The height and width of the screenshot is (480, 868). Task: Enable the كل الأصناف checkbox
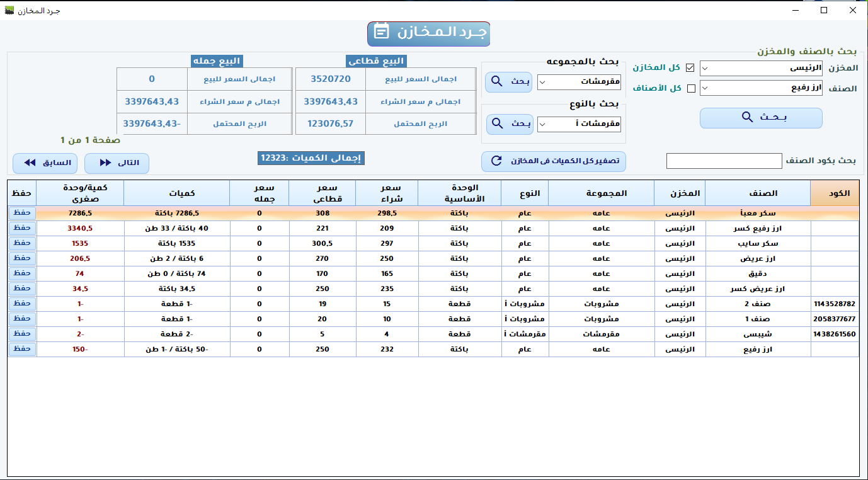[x=691, y=88]
